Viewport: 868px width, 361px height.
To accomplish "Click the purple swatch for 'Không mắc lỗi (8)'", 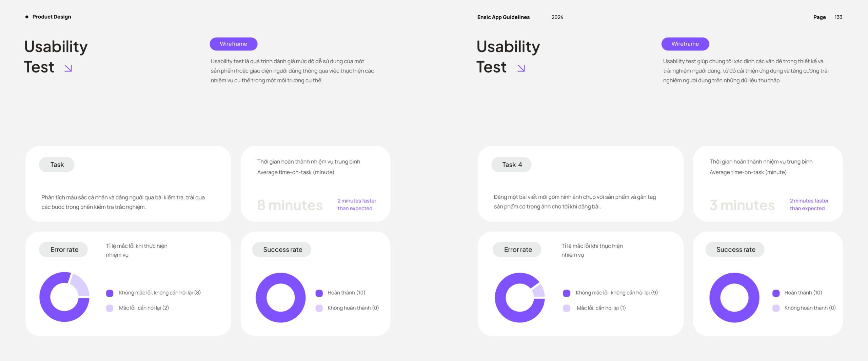I will click(x=110, y=293).
